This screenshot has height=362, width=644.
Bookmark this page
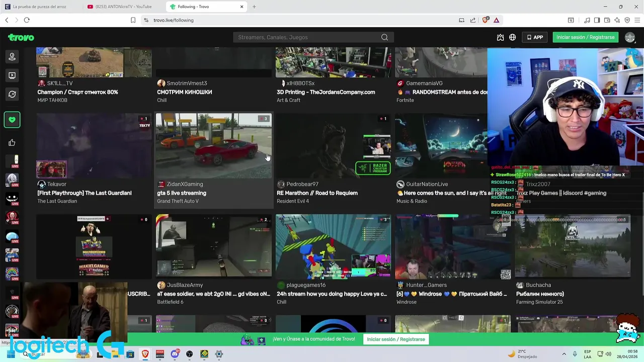(133, 20)
